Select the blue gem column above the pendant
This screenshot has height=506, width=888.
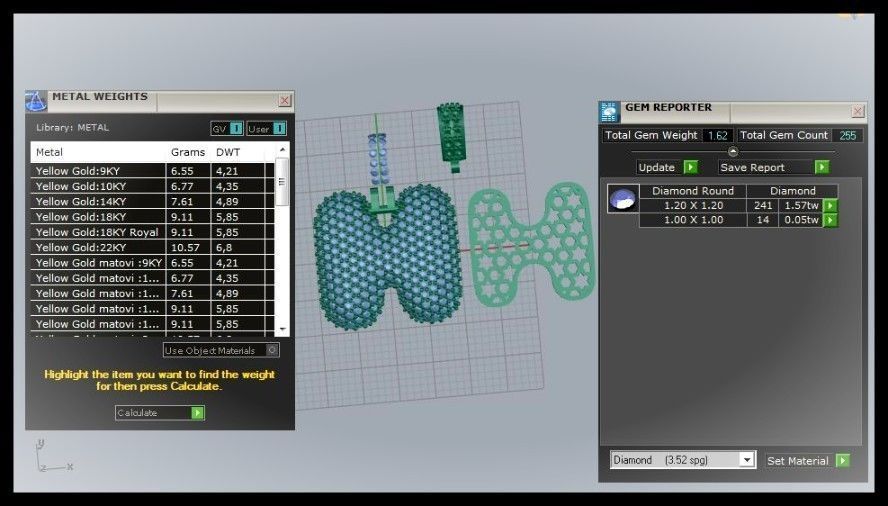pyautogui.click(x=378, y=159)
